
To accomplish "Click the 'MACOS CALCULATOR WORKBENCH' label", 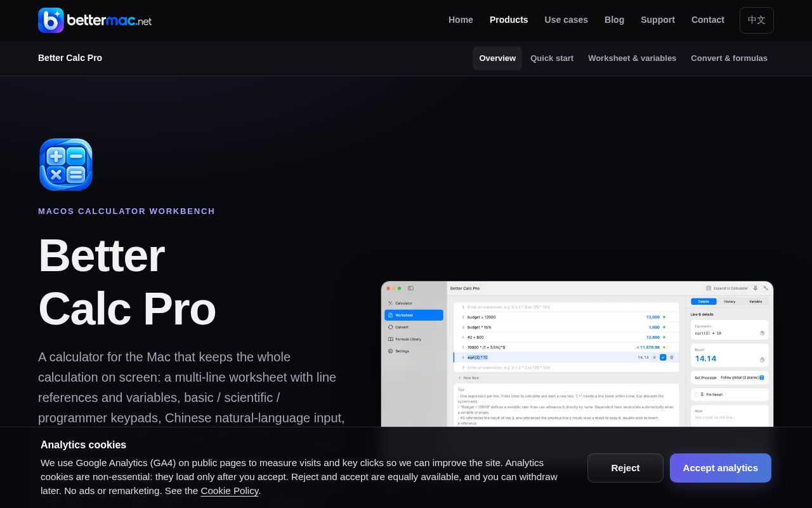I will [126, 211].
